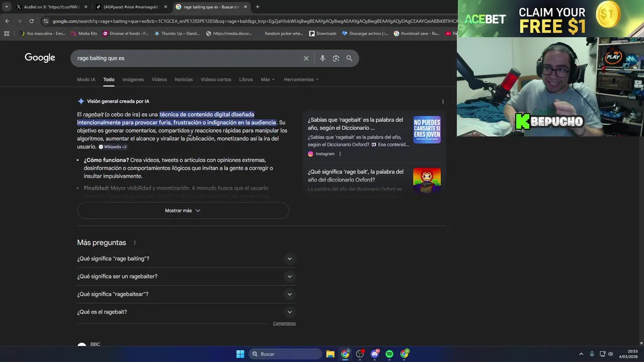Open Voz masculina bookmark
The height and width of the screenshot is (362, 644).
click(x=42, y=34)
